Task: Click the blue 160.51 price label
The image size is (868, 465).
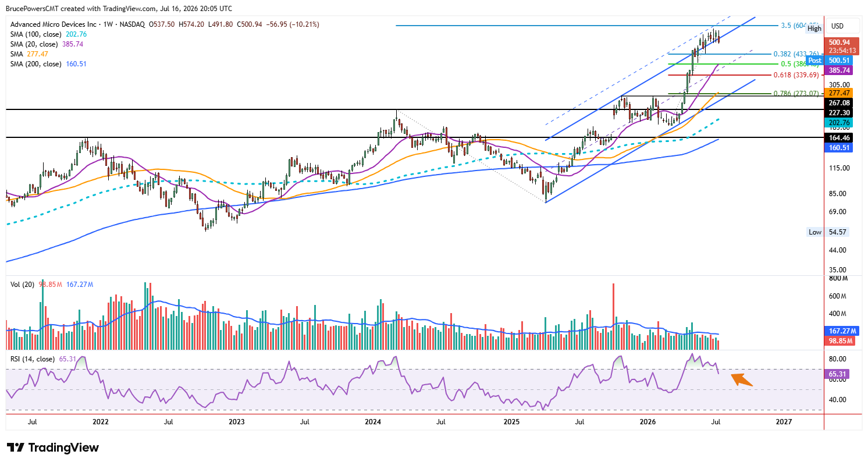Action: point(839,148)
